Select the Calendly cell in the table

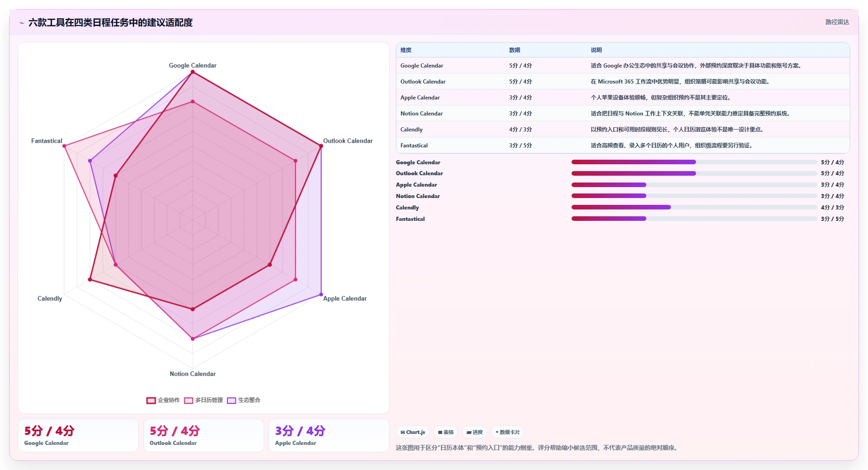(411, 130)
